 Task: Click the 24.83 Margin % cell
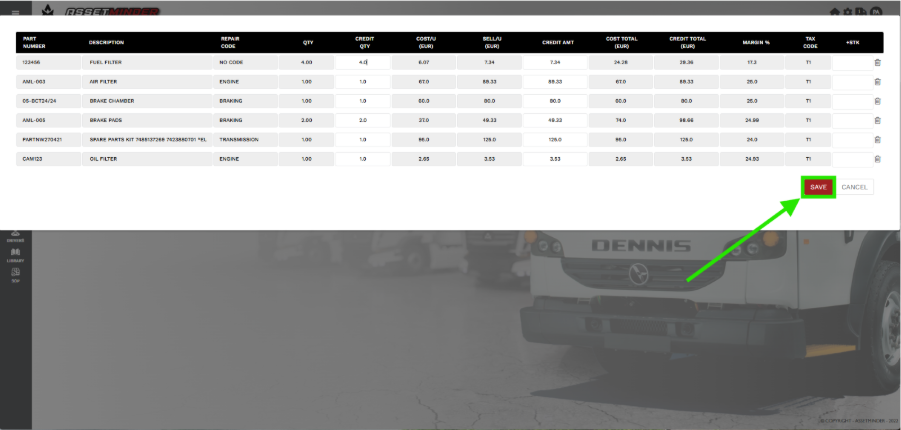point(752,159)
